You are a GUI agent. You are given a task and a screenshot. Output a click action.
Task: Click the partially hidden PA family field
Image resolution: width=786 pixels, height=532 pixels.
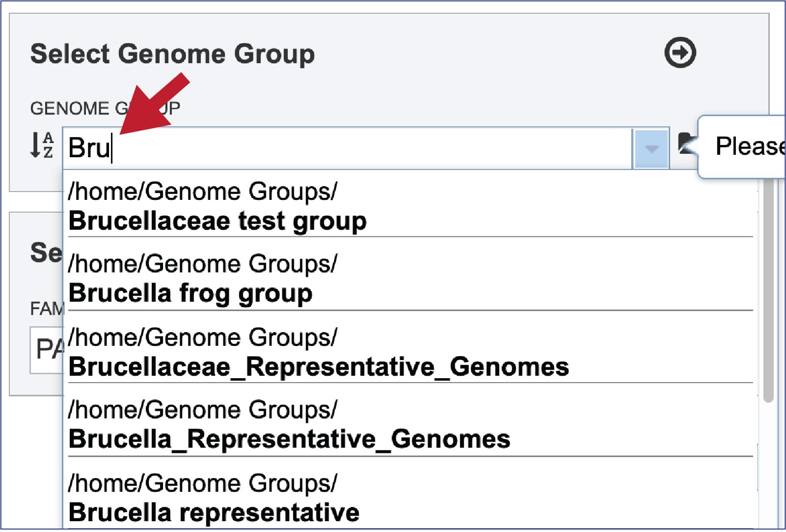click(47, 350)
